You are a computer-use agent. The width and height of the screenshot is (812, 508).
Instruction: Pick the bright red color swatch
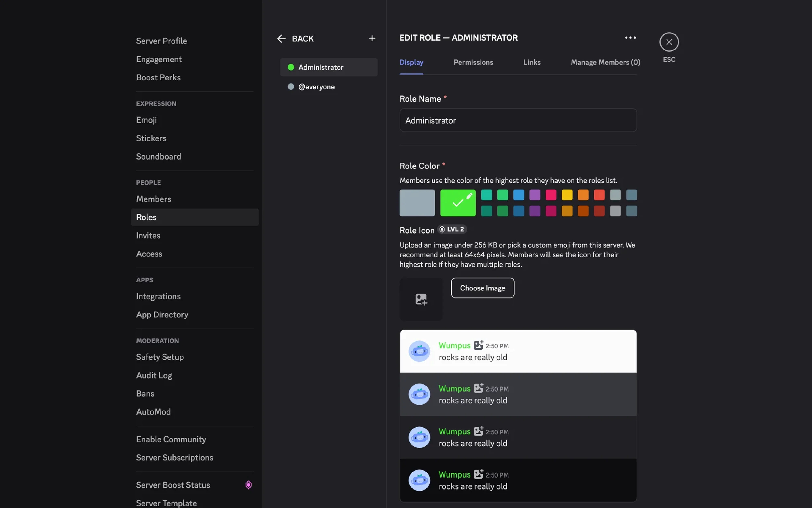[x=599, y=195]
